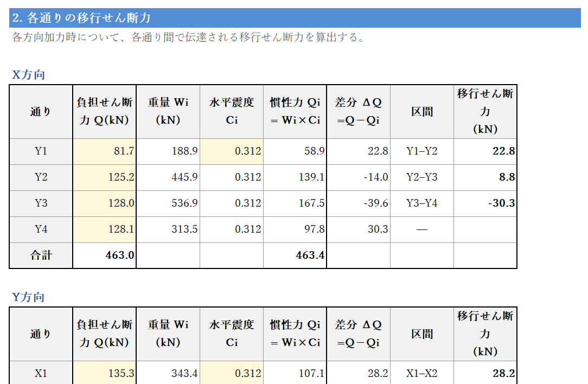Select the description sentence under the heading
588x384 pixels.
point(188,37)
